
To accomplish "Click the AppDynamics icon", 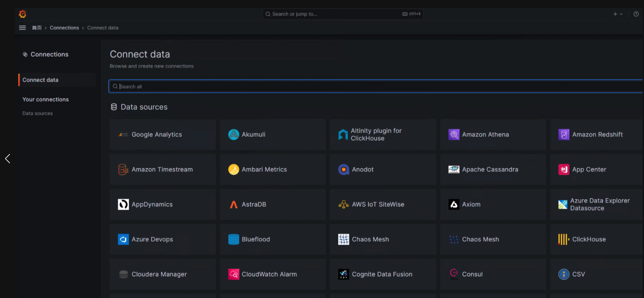I will click(x=123, y=204).
